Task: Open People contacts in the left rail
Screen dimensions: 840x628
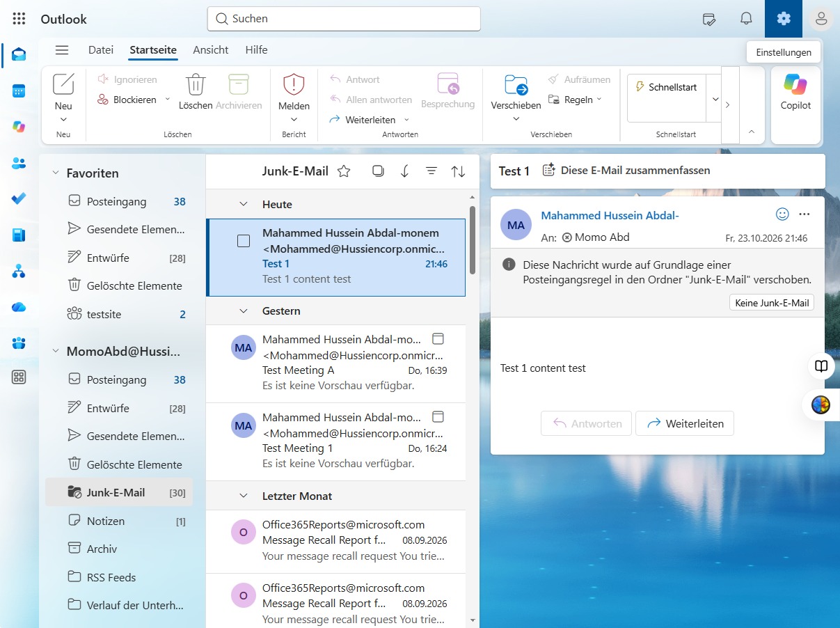Action: [x=19, y=163]
